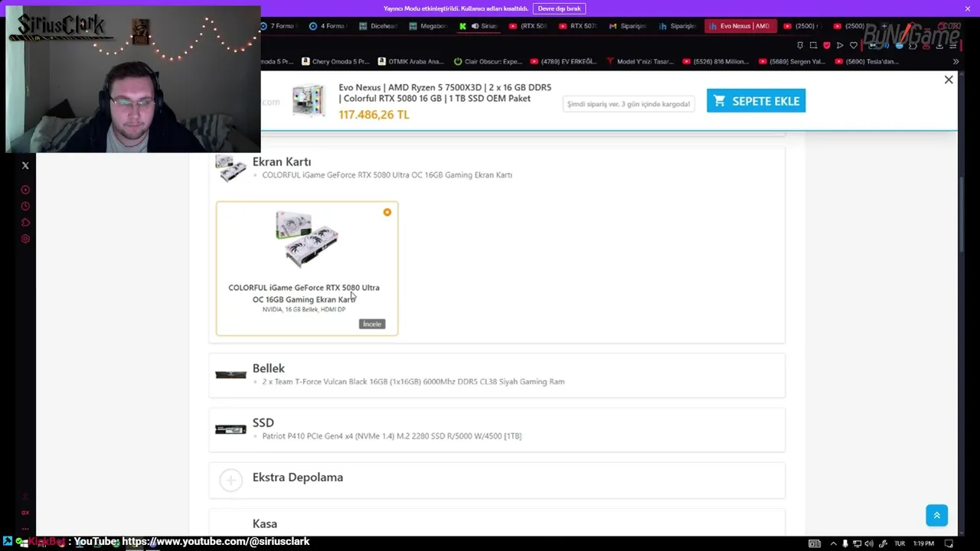Click the 1:19 PM taskbar clock

(923, 543)
